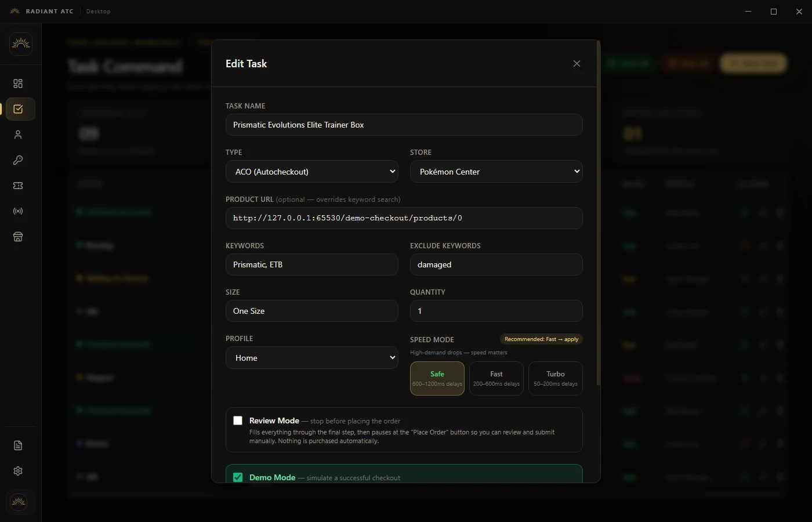Open the logs document icon in sidebar
The width and height of the screenshot is (812, 522).
18,445
